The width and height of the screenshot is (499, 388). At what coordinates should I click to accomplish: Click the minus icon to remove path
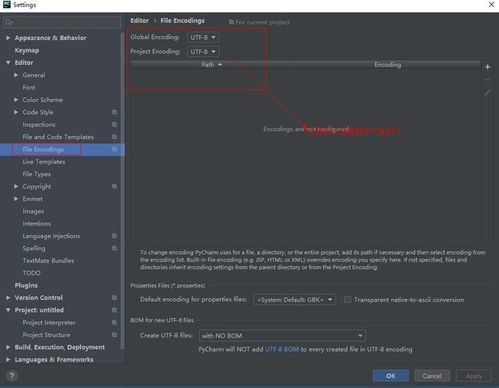tap(487, 80)
